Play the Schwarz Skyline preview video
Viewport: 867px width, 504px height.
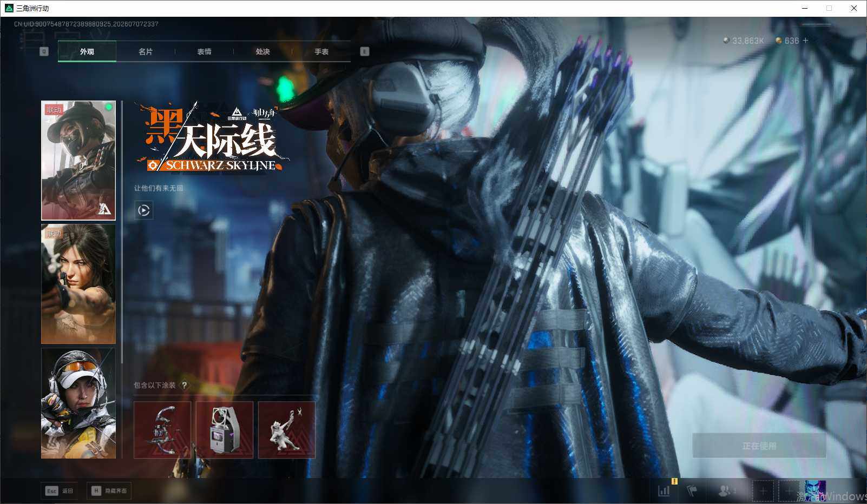(x=144, y=210)
